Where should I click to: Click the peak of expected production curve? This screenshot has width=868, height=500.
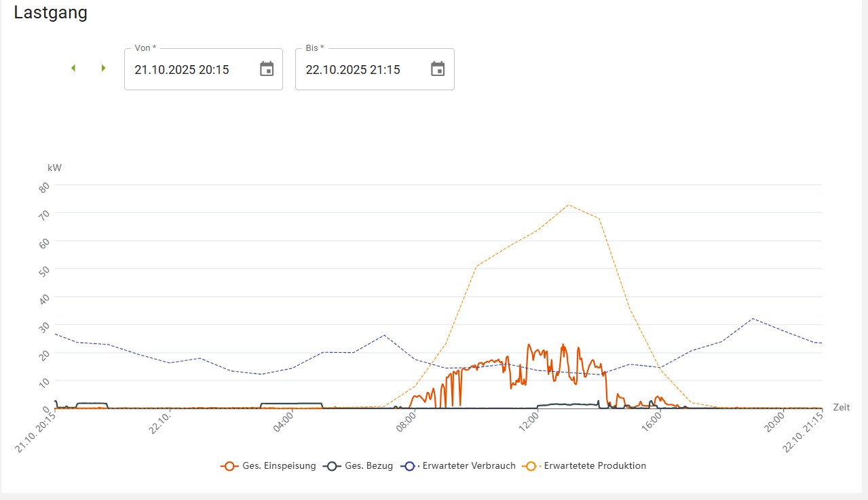(x=569, y=205)
